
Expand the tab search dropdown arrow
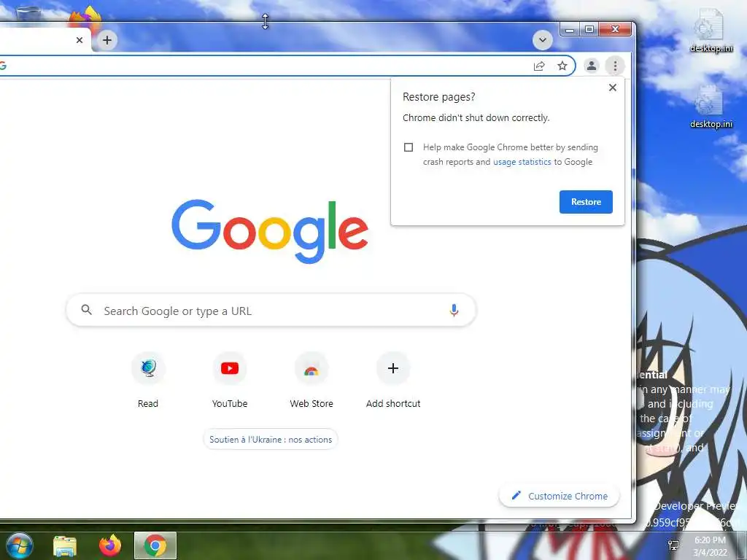[x=543, y=40]
